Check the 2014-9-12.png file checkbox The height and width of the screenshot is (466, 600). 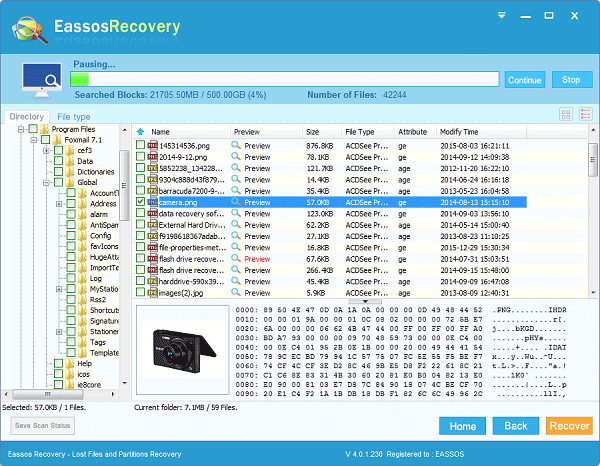(140, 156)
